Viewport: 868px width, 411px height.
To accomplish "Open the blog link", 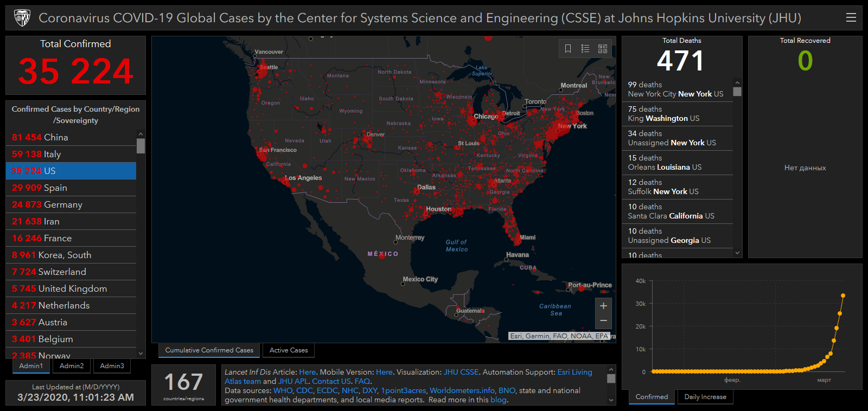I will tap(498, 400).
